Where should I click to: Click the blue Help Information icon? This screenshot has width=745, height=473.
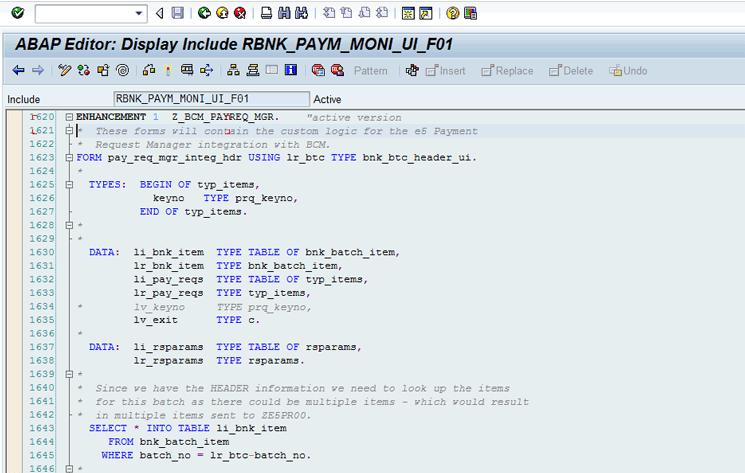(291, 70)
